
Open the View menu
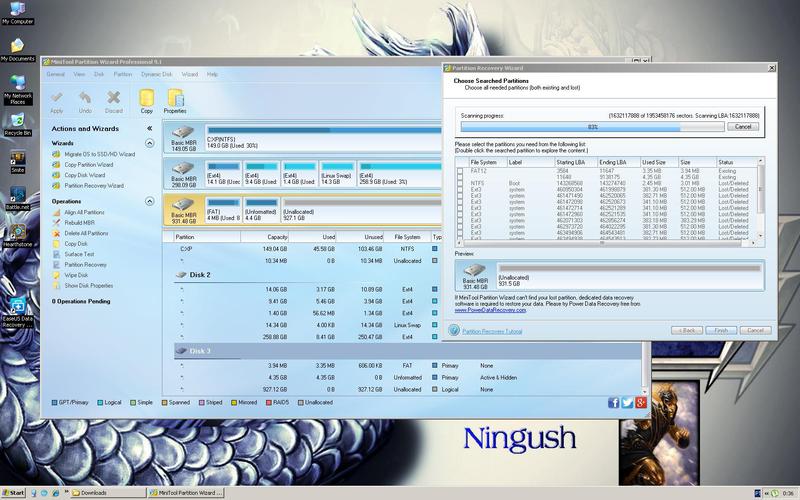pos(79,74)
